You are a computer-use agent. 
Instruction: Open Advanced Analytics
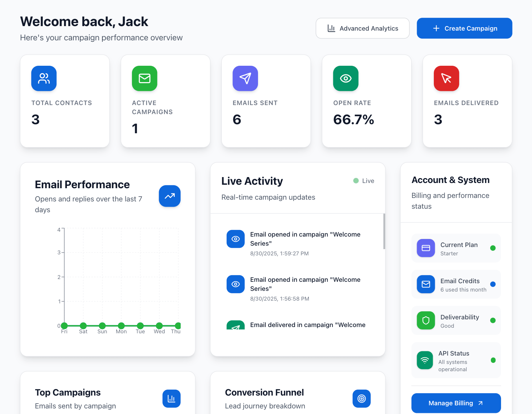(362, 28)
